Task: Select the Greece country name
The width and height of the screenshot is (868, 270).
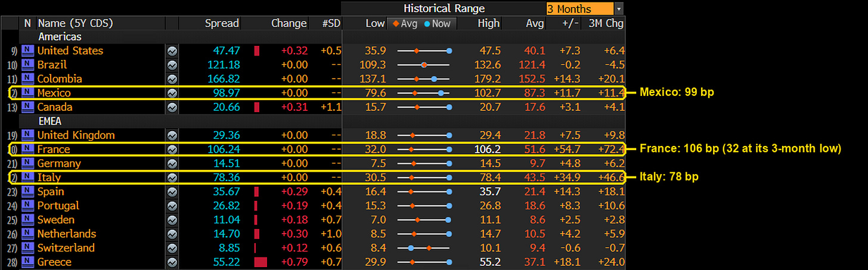Action: 54,262
